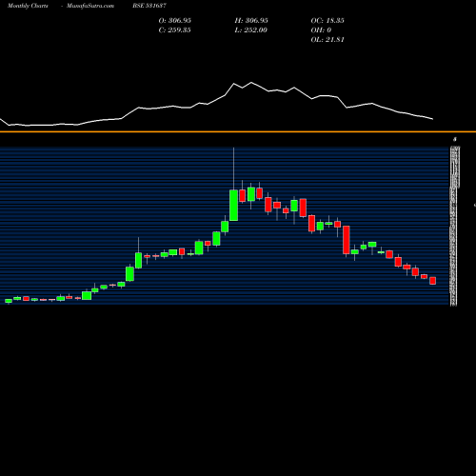This screenshot has width=476, height=476.
Task: Click the OH: 0 value
Action: (x=321, y=30)
